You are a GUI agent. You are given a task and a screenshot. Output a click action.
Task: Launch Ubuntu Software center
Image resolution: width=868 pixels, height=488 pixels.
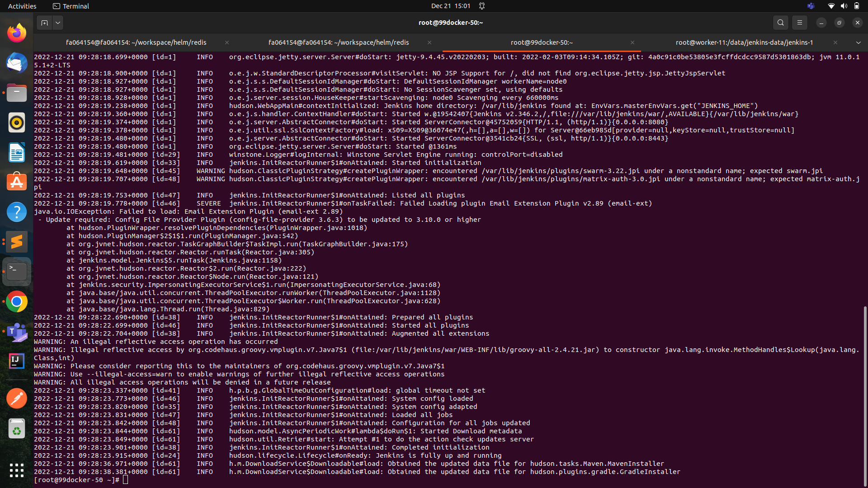coord(16,182)
